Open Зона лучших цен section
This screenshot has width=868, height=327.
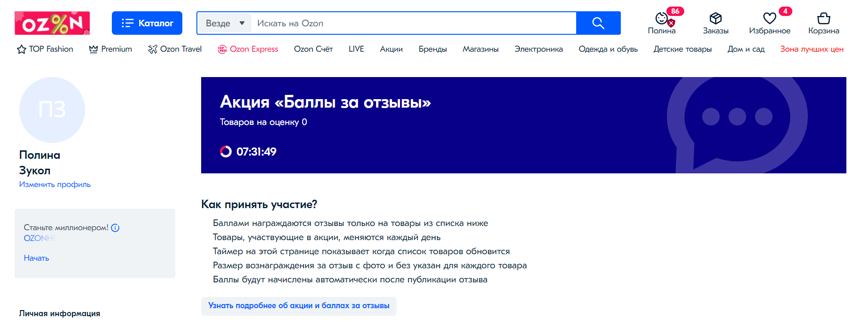[x=812, y=49]
